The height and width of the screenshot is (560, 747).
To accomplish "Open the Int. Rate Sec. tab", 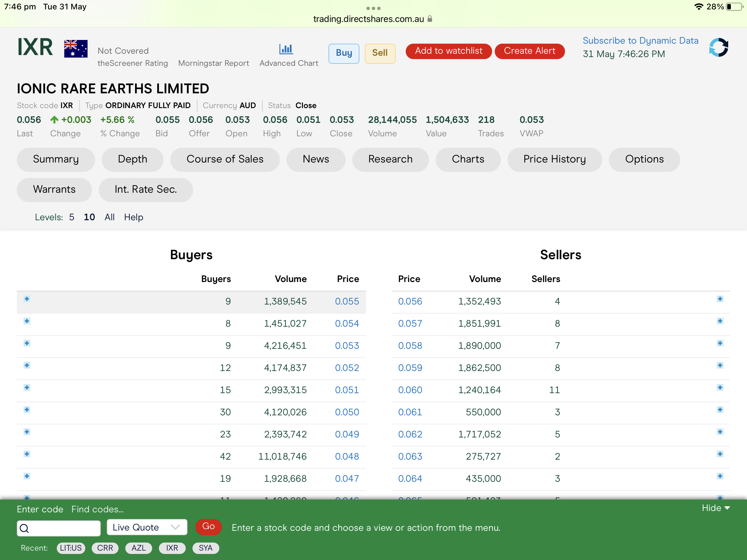I will coord(146,190).
